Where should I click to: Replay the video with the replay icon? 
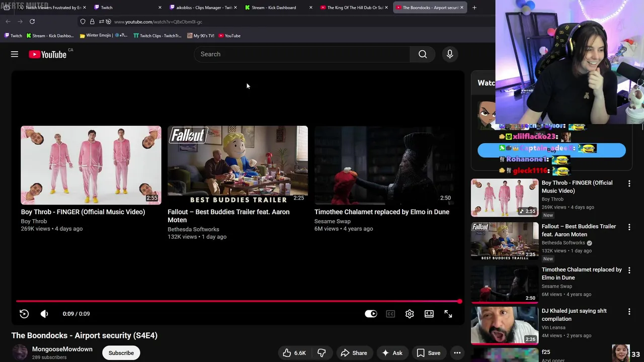[24, 314]
